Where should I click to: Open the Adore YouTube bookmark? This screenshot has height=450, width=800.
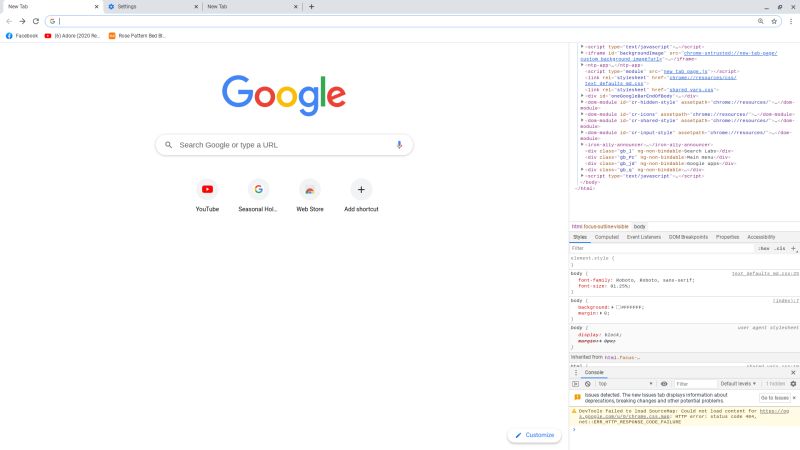click(72, 36)
